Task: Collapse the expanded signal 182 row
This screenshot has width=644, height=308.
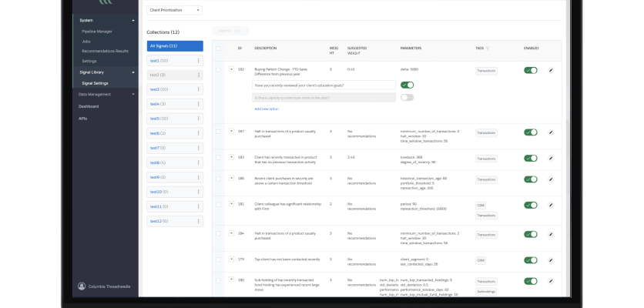Action: pos(231,69)
